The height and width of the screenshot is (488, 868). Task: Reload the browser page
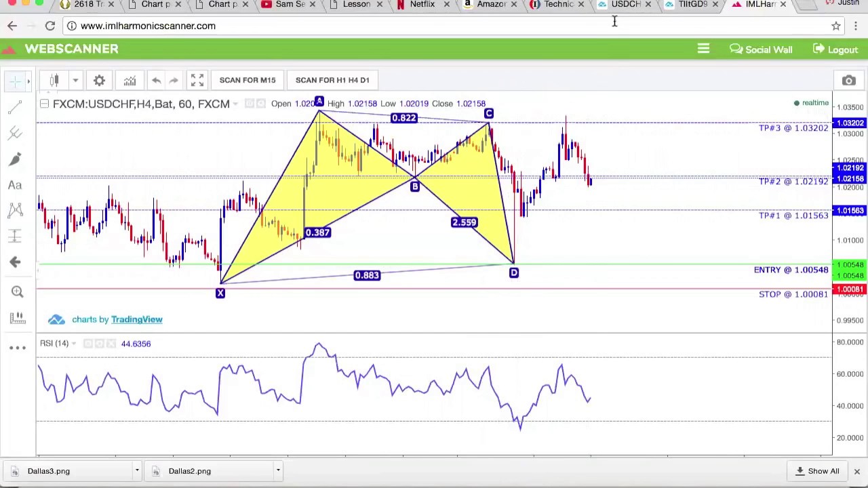click(50, 26)
